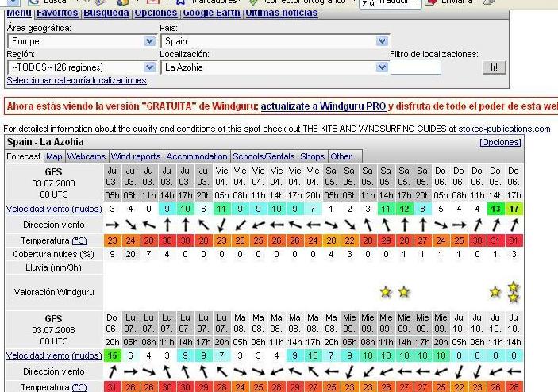The width and height of the screenshot is (558, 392).
Task: Click wind direction arrow for Mie 09 05h
Action: pyautogui.click(x=349, y=371)
